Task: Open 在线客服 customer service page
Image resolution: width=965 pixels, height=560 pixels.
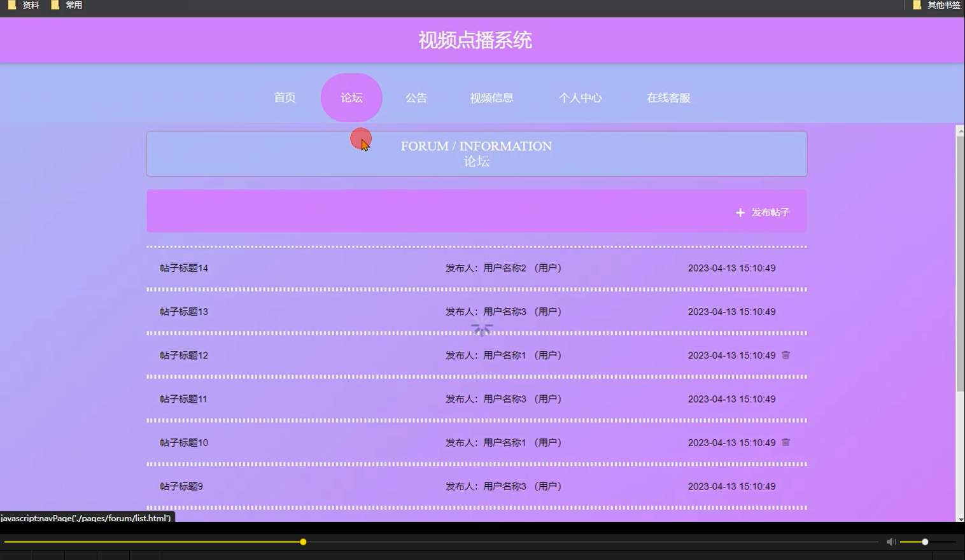Action: pyautogui.click(x=667, y=97)
